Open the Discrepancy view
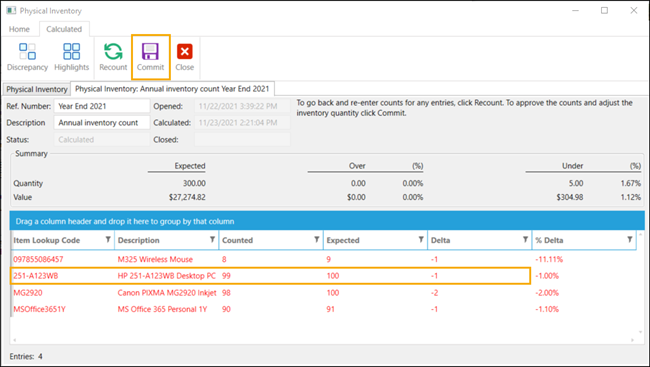 click(x=27, y=57)
